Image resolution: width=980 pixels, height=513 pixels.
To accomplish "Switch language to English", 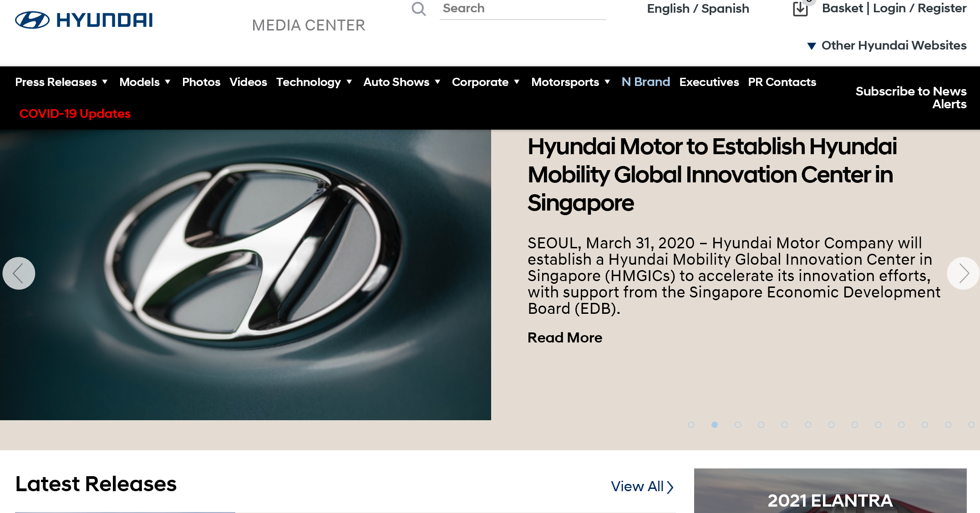I will (x=668, y=9).
